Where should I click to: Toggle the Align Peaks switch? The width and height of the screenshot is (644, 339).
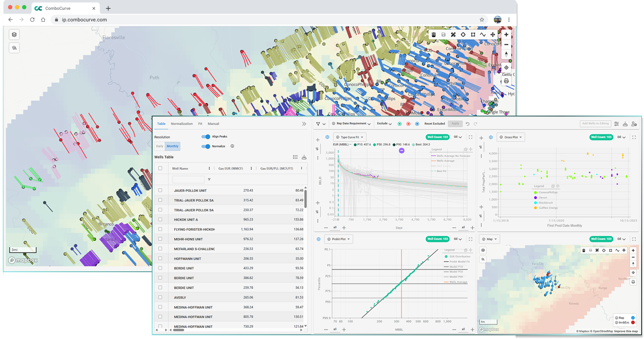[x=206, y=137]
